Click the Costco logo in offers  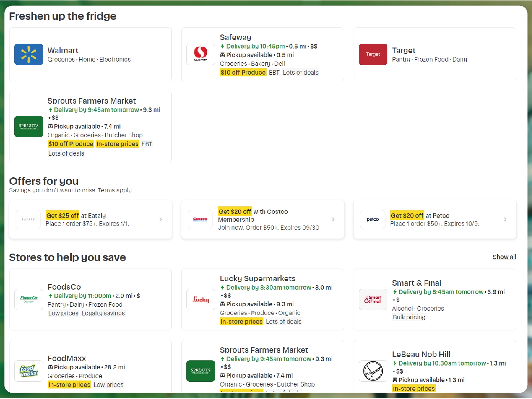[x=200, y=219]
